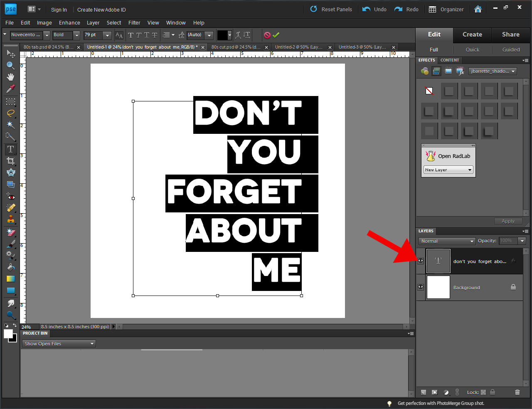Click the lock icon on Background layer
This screenshot has height=409, width=532.
tap(513, 287)
